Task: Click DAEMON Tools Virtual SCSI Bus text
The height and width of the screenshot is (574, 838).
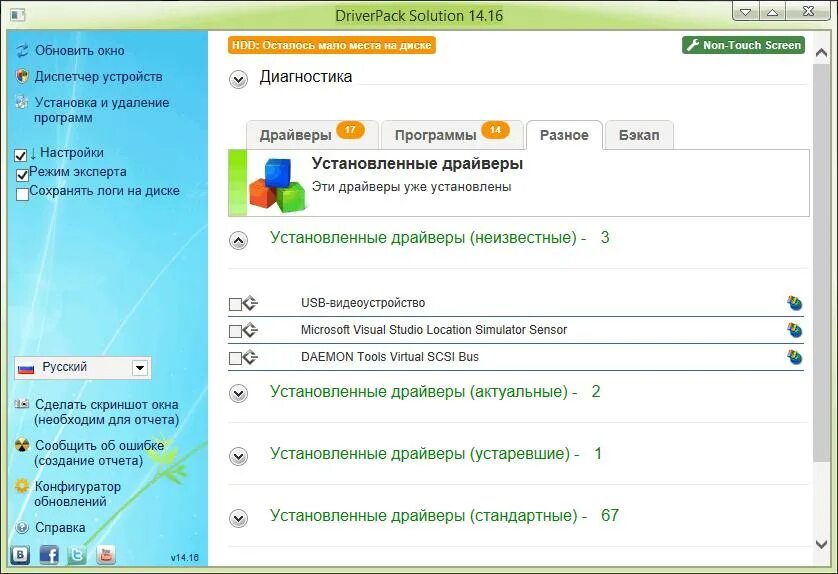Action: [x=390, y=356]
